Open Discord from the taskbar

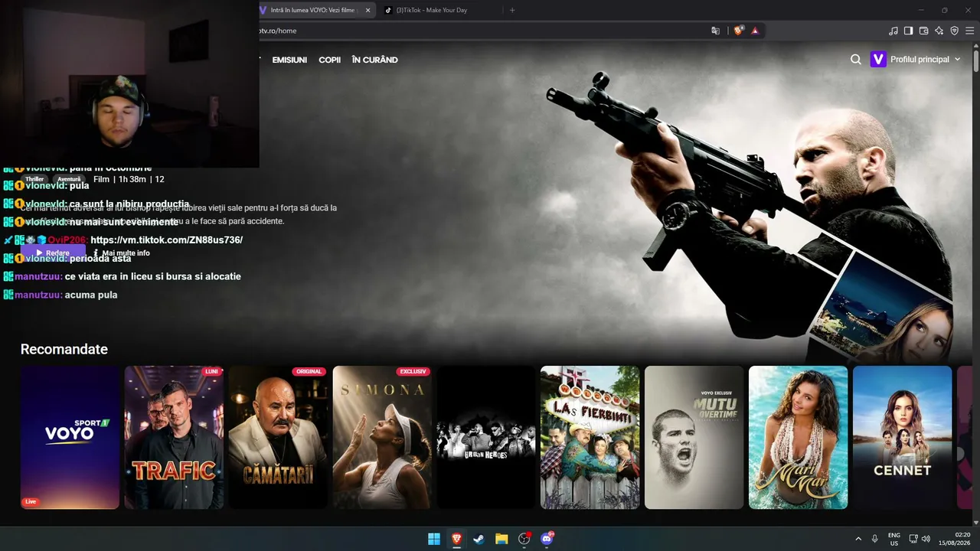tap(547, 539)
